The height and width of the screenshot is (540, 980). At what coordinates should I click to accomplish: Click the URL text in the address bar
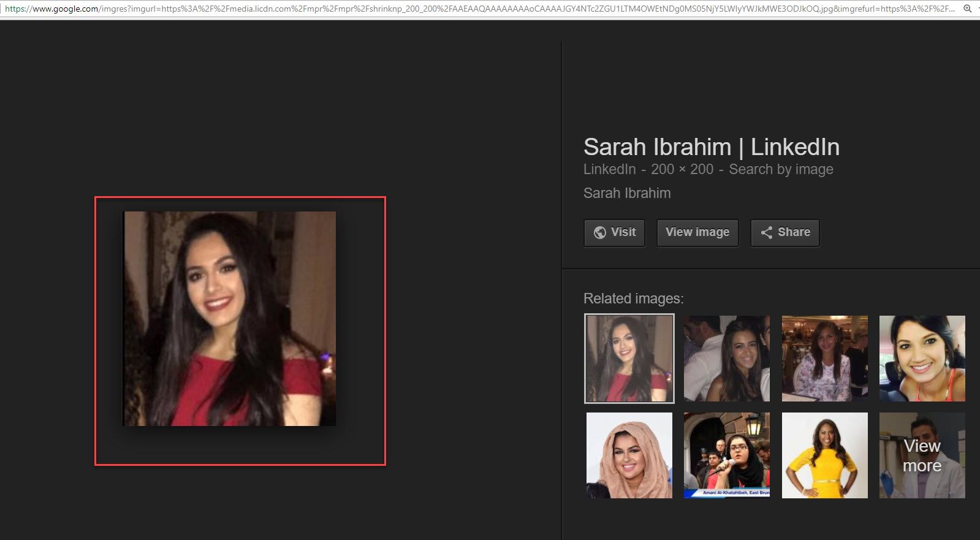(478, 9)
